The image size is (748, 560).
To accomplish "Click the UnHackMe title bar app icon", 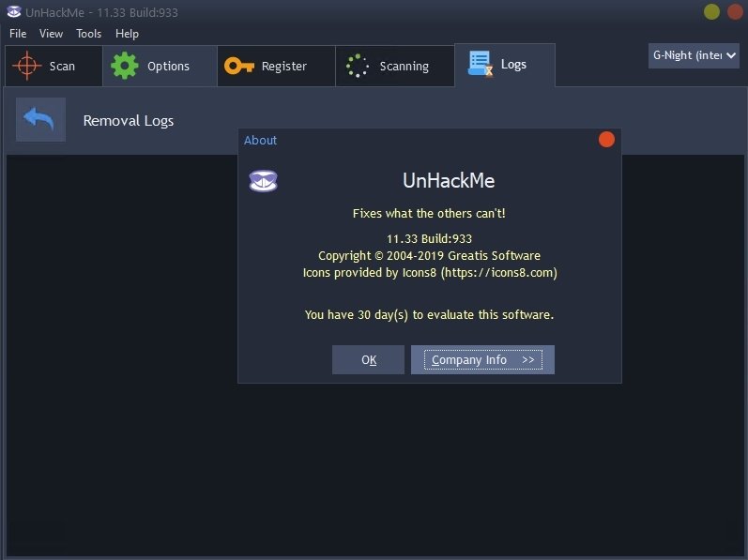I will 14,12.
